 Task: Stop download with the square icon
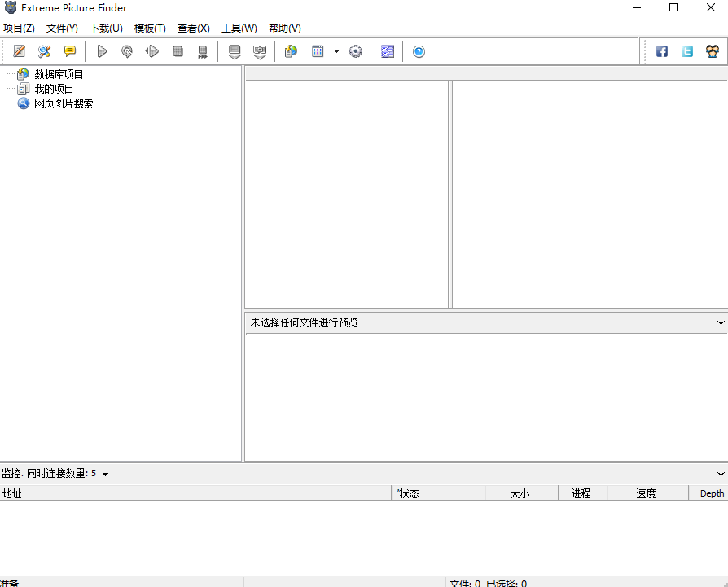[x=178, y=51]
